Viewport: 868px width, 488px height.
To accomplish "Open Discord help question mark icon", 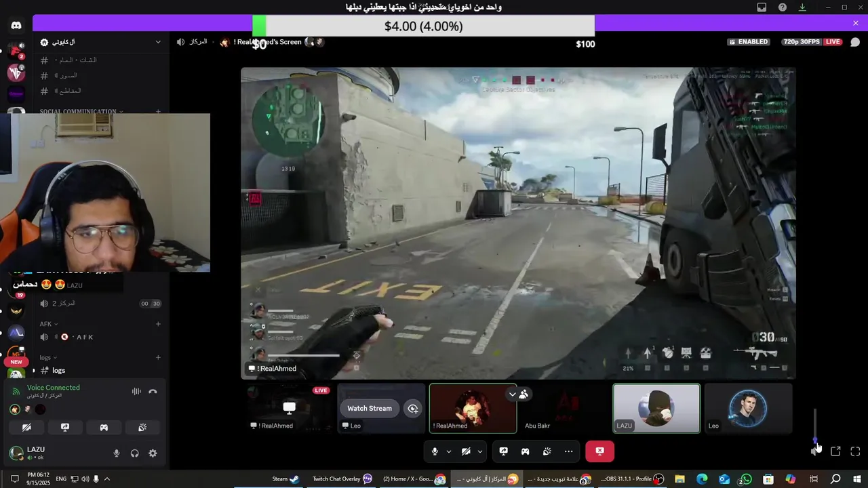I will click(x=783, y=7).
